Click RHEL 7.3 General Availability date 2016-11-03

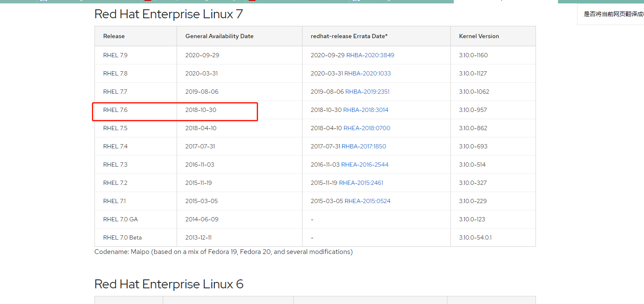point(200,165)
